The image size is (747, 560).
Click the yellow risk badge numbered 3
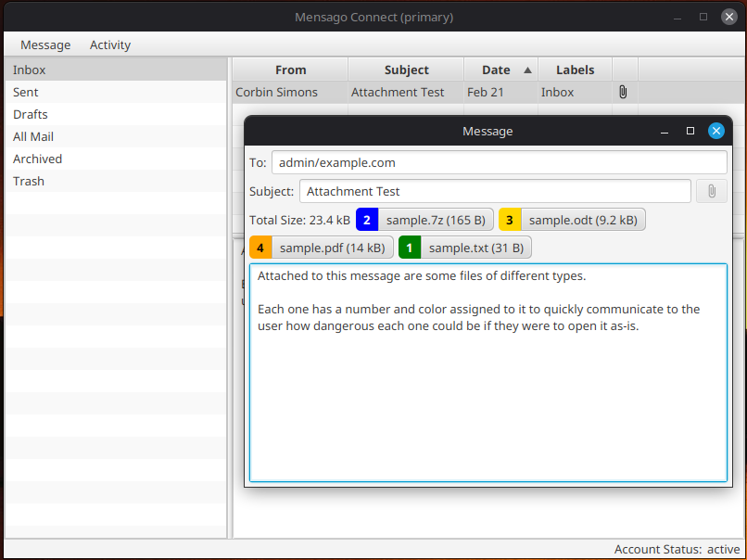tap(510, 220)
